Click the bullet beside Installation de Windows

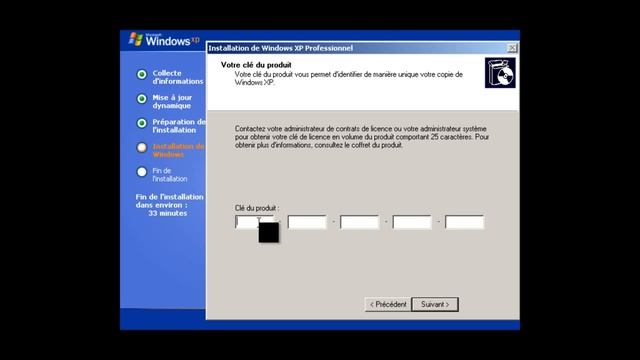pyautogui.click(x=142, y=147)
